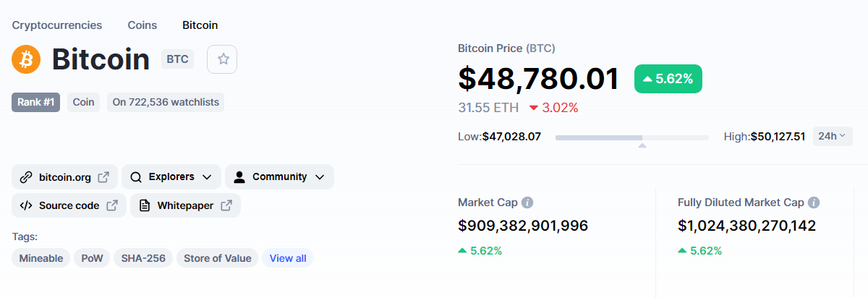
Task: Click the person icon in Community
Action: pyautogui.click(x=239, y=176)
